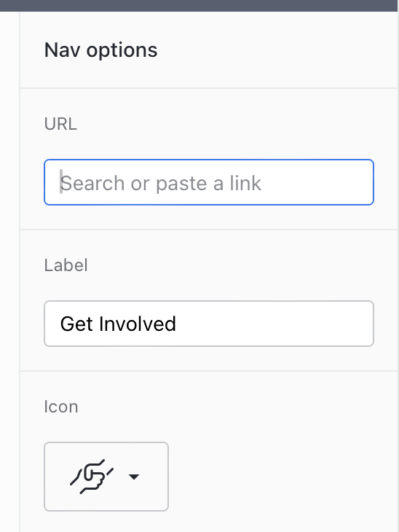Click the small triangle beside the handshake icon

pyautogui.click(x=134, y=477)
